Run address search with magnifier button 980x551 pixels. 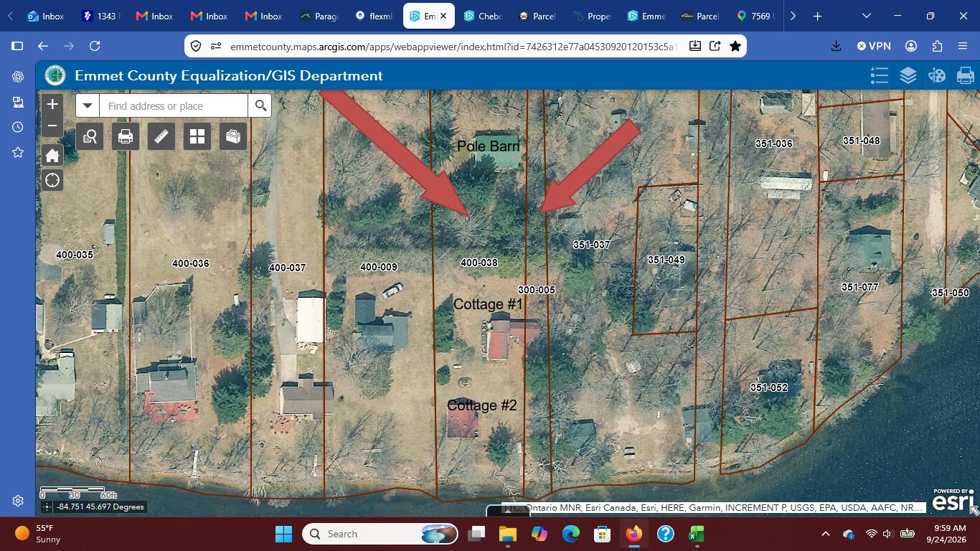pos(260,105)
